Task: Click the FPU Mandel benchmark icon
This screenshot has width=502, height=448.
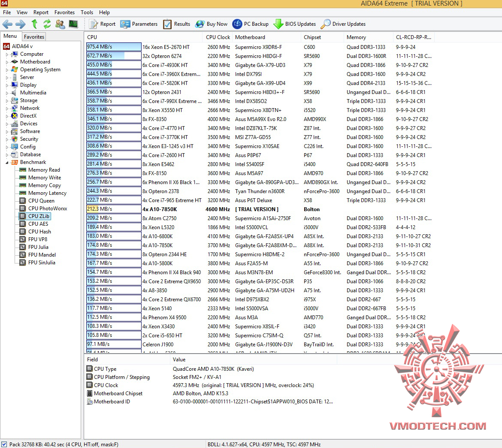Action: 23,254
